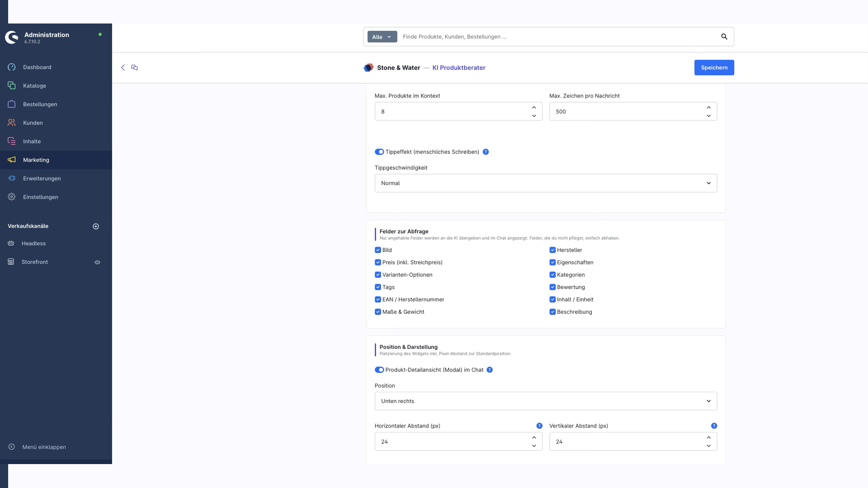This screenshot has width=868, height=488.
Task: Uncheck the Hersteller checkbox
Action: (552, 250)
